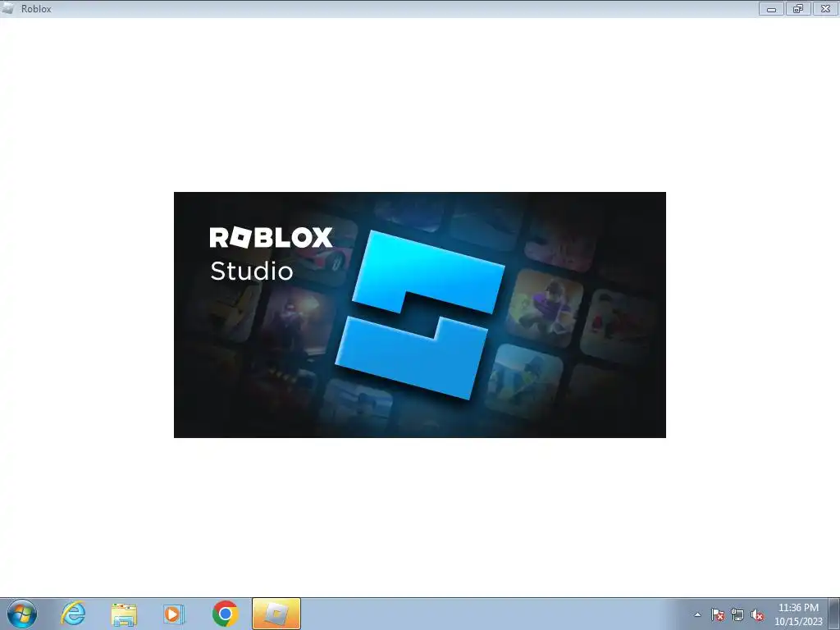
Task: Open the Windows Start menu orb
Action: click(22, 614)
